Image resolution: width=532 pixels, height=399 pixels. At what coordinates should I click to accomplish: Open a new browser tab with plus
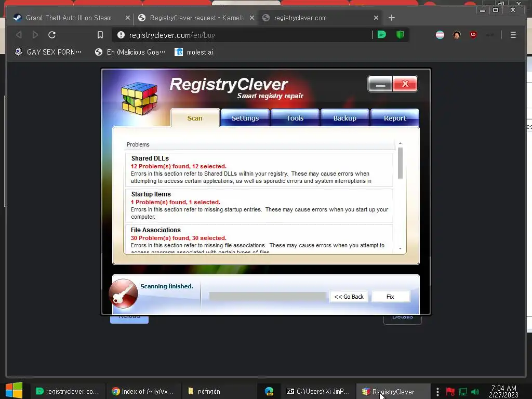click(x=392, y=18)
